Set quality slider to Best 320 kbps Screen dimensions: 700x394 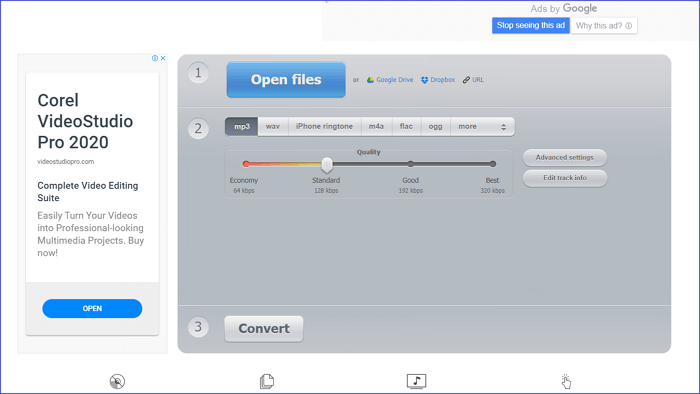click(492, 164)
